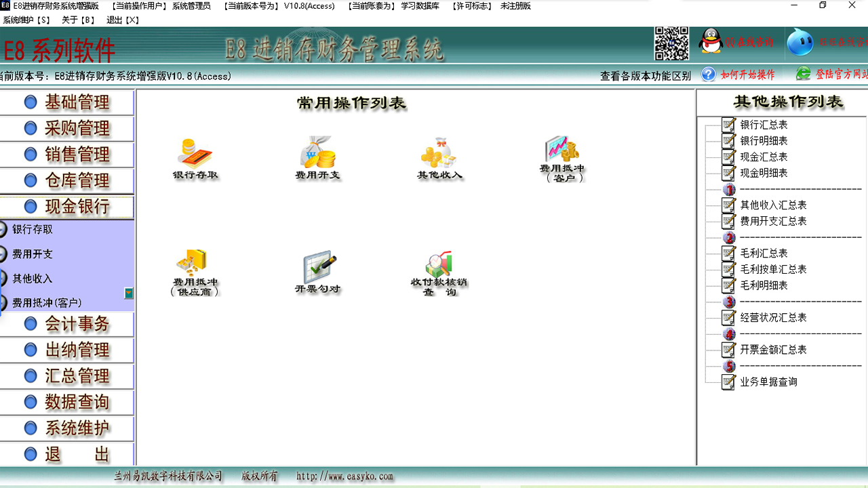Click the QQ penguin online consultation icon
This screenshot has width=868, height=488.
709,42
